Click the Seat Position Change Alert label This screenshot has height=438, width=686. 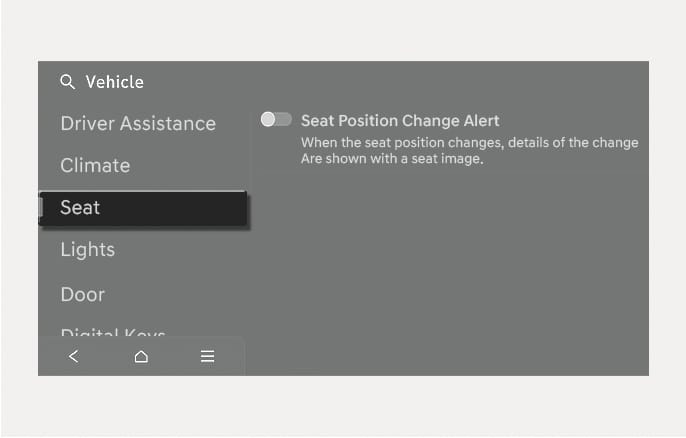click(400, 121)
